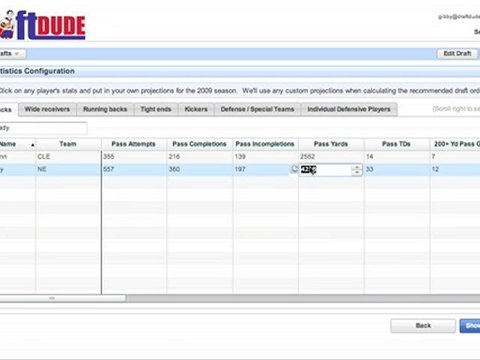
Task: Click the Back button
Action: (423, 326)
